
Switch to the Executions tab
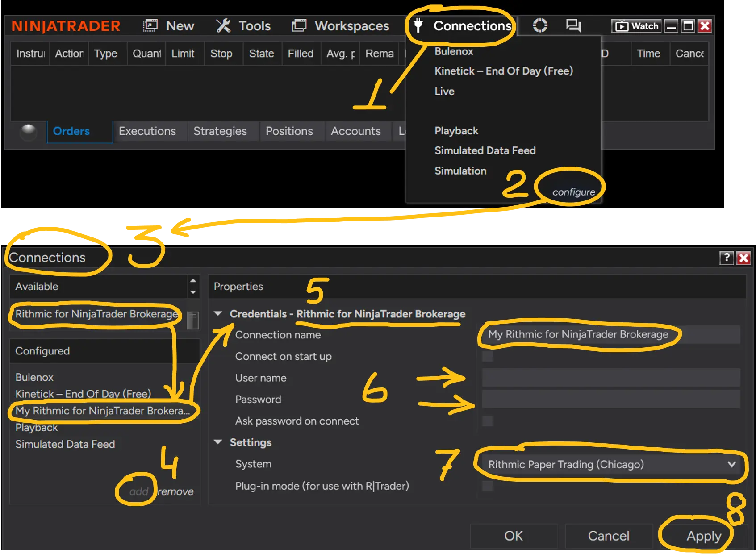click(147, 131)
